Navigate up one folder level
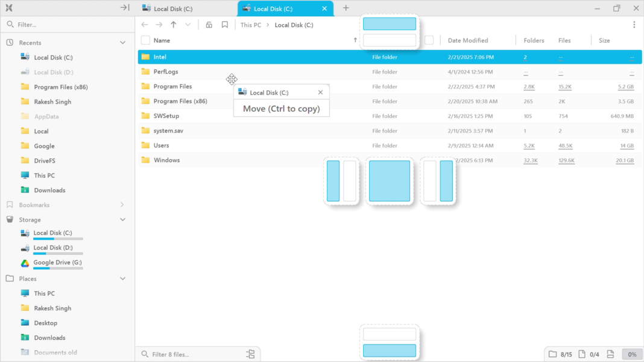 coord(174,25)
